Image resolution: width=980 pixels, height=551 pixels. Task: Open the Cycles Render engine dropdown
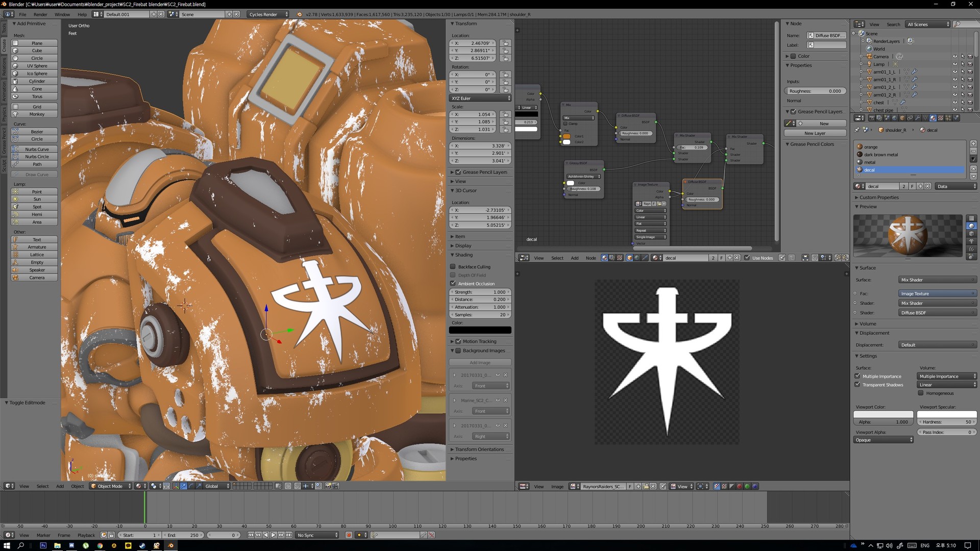268,14
